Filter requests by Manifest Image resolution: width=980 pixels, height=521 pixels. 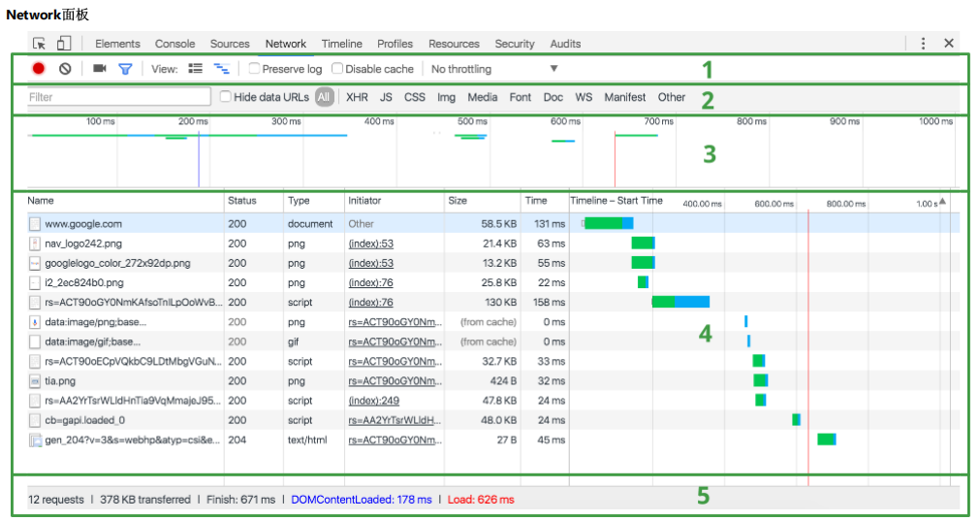[625, 97]
